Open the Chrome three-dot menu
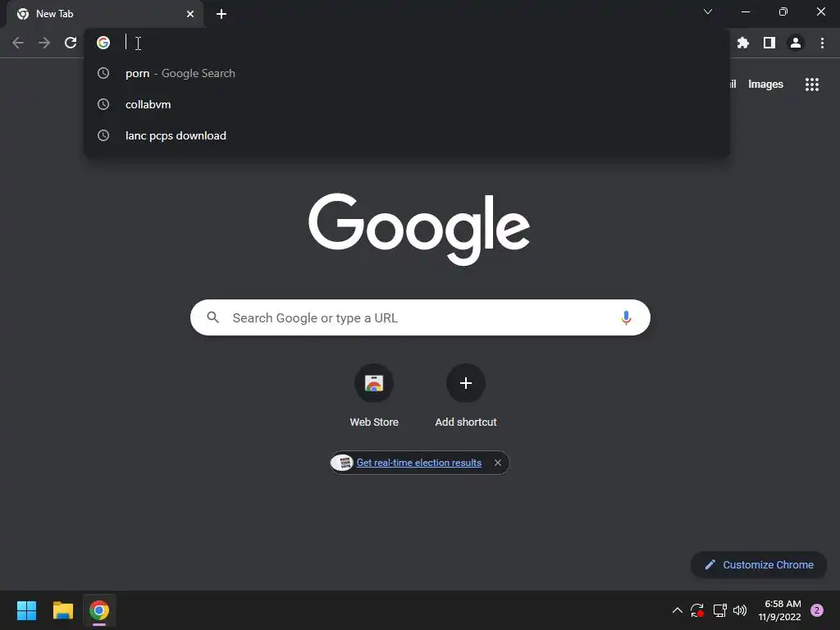 click(x=822, y=43)
